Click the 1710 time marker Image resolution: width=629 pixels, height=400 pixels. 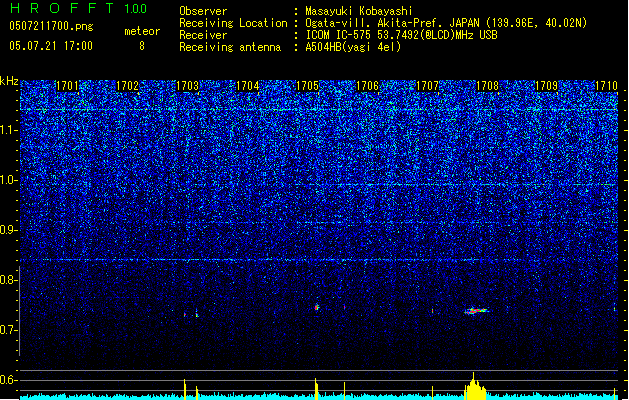pos(607,86)
